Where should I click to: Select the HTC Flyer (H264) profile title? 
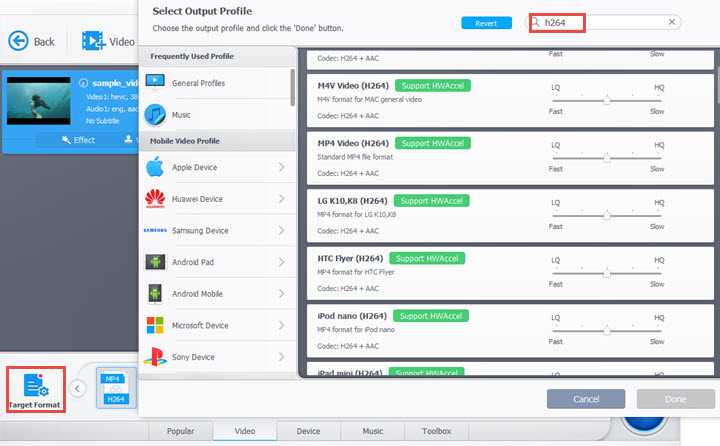click(x=350, y=259)
